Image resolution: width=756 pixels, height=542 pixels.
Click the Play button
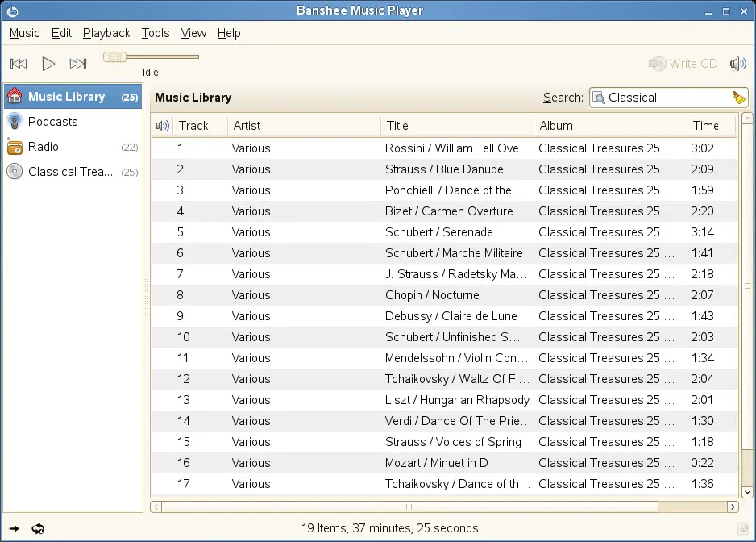48,64
